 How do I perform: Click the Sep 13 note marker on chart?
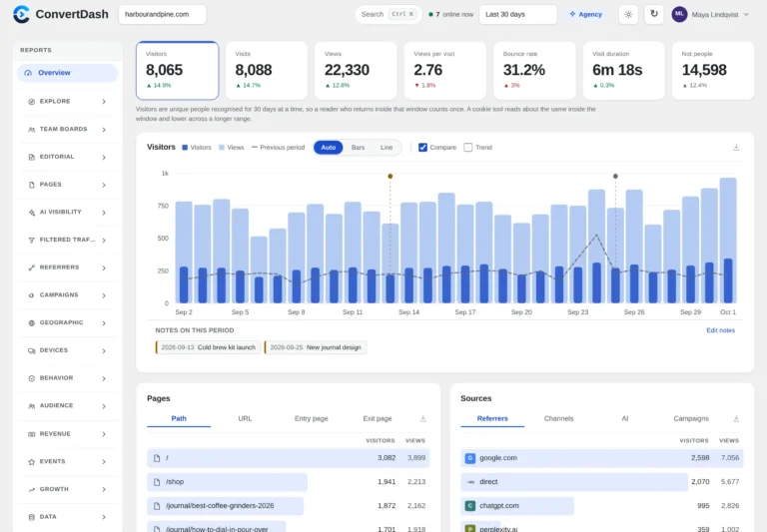click(389, 176)
